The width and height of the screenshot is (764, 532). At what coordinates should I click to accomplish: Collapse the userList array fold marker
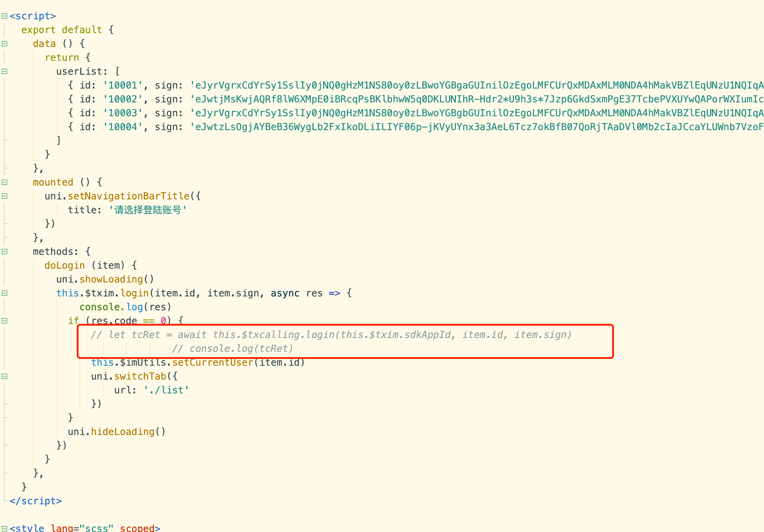pyautogui.click(x=4, y=71)
